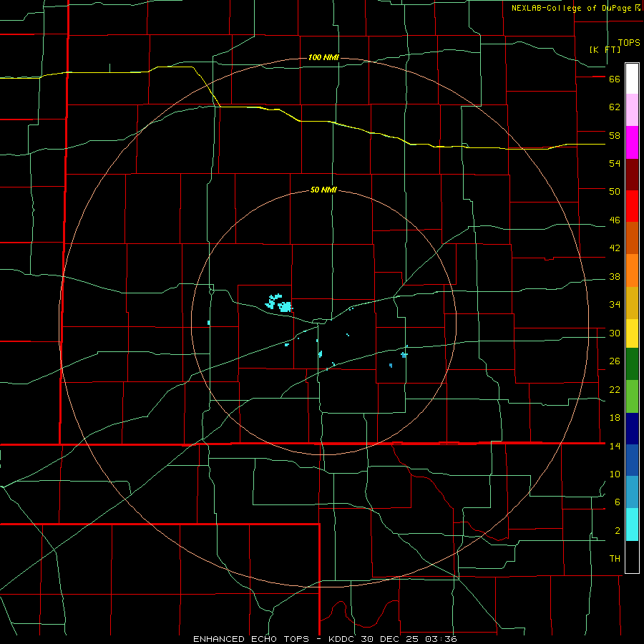
Task: Select the bright red legend color band
Action: [632, 206]
